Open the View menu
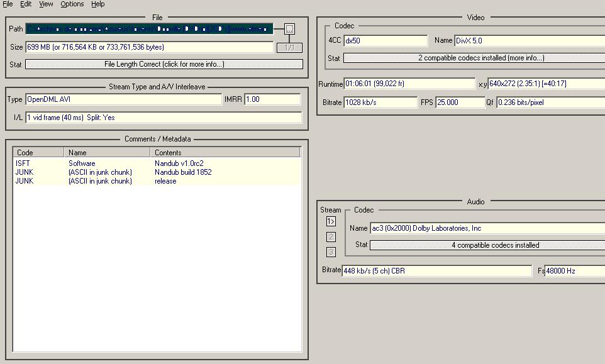605x364 pixels. point(46,4)
